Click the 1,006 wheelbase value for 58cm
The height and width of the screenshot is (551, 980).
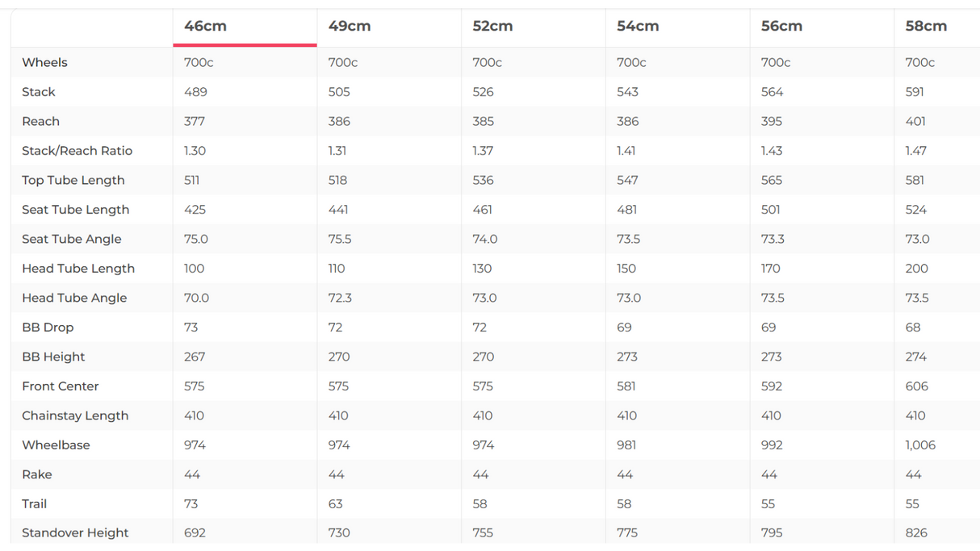coord(920,445)
